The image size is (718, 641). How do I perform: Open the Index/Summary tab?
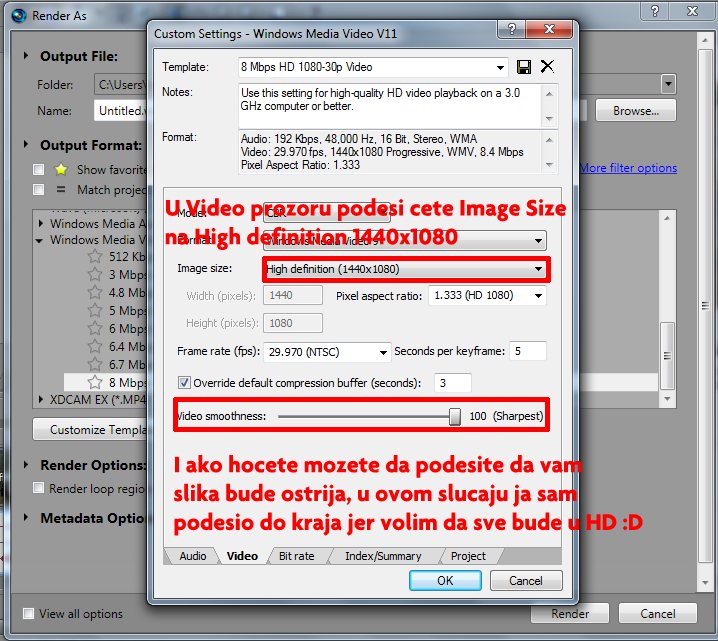tap(383, 556)
